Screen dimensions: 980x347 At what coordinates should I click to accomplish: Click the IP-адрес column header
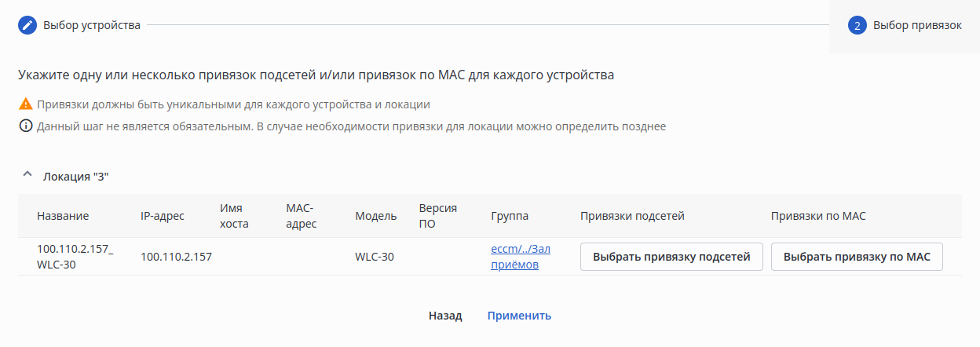pos(163,216)
